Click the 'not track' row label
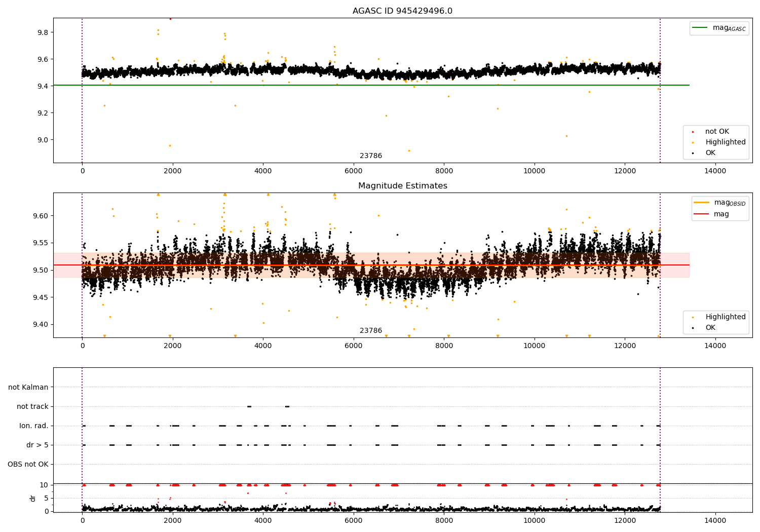Screen dimensions: 760x532 click(32, 406)
